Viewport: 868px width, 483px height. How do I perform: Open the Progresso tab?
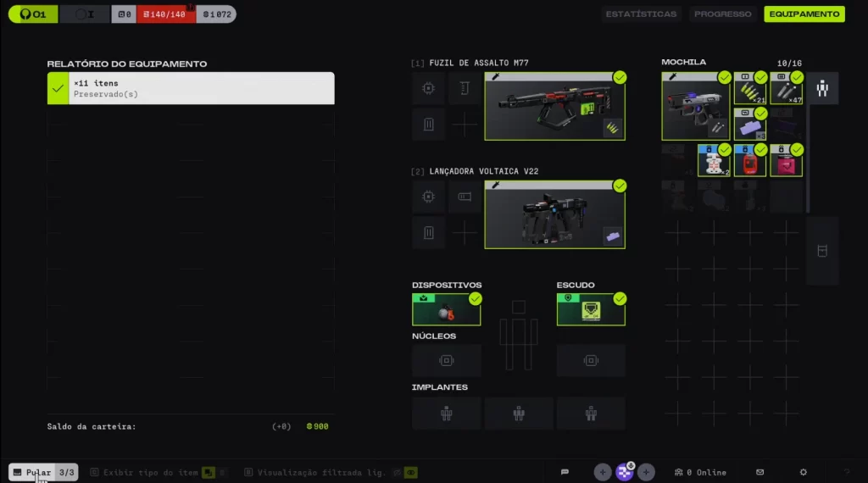[x=722, y=14]
